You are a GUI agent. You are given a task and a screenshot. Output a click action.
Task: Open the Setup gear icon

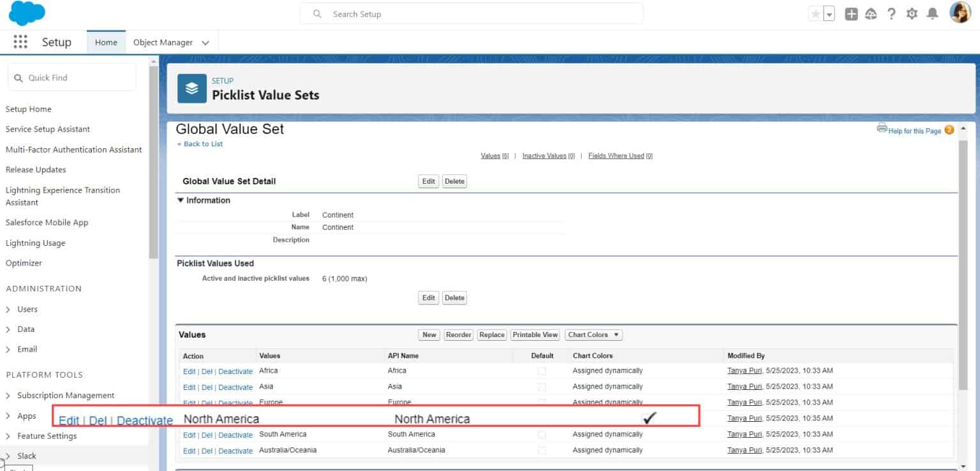point(912,13)
